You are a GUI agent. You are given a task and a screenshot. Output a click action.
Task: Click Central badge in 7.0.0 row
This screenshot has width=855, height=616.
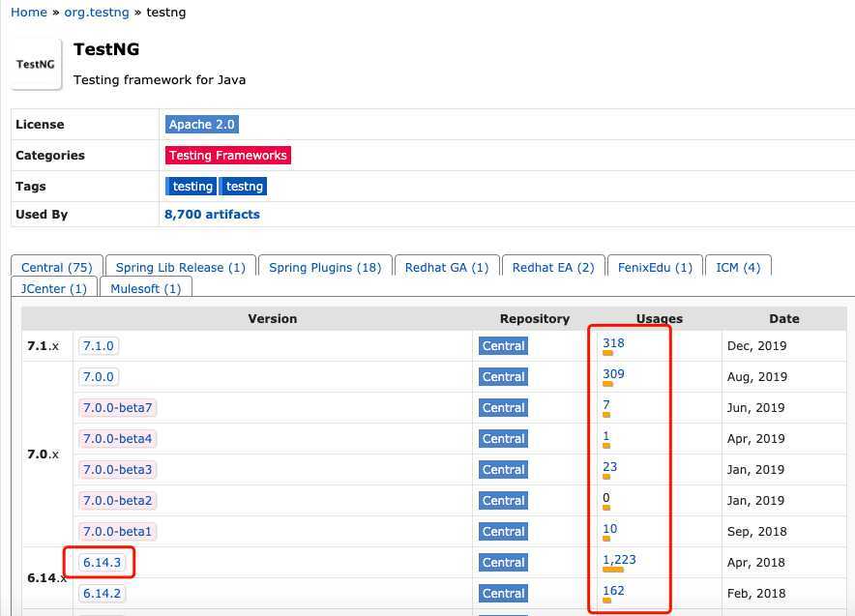tap(503, 377)
